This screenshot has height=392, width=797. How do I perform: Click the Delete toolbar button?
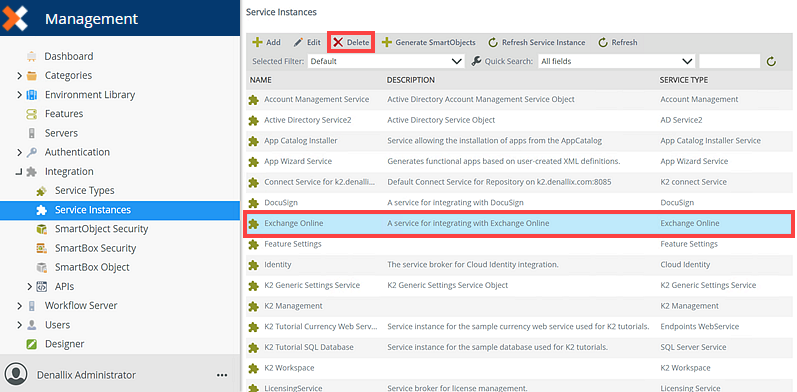tap(351, 43)
